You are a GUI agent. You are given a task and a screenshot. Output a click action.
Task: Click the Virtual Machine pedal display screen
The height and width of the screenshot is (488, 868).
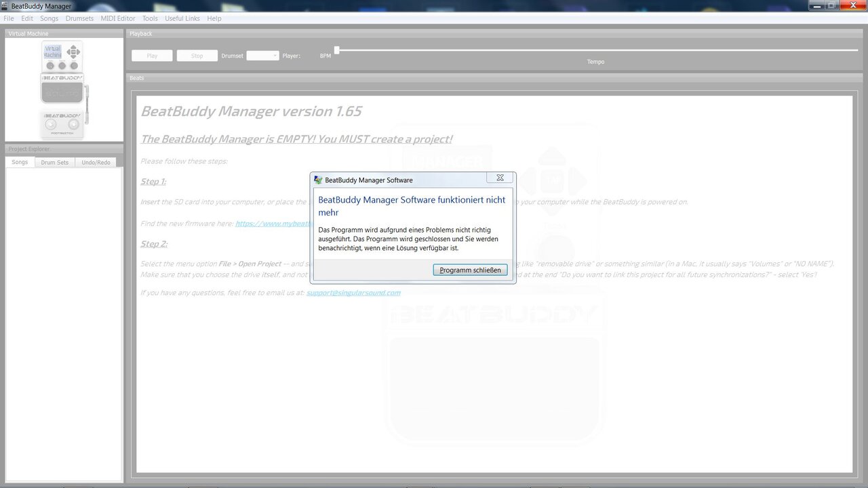(x=53, y=52)
